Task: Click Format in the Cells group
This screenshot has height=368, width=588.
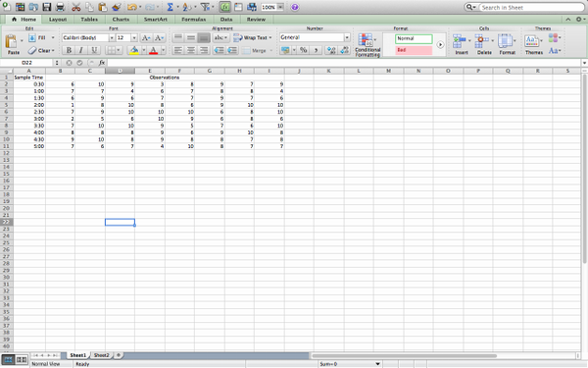Action: (507, 44)
